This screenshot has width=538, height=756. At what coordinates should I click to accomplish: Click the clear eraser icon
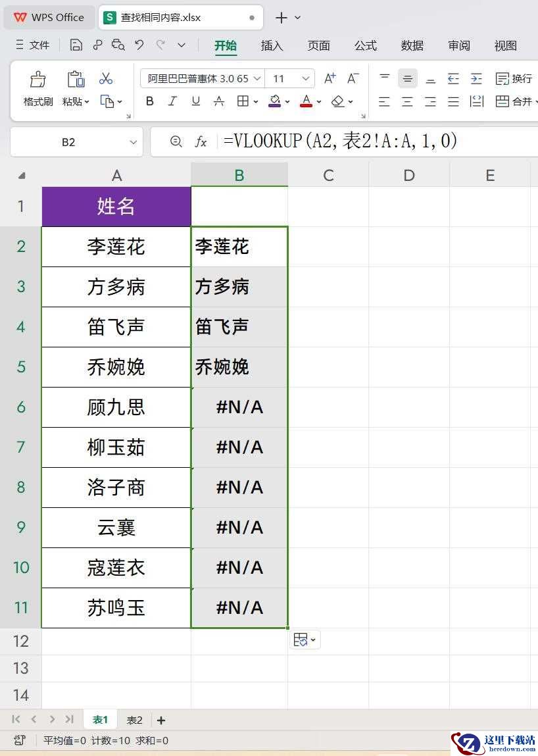coord(338,101)
